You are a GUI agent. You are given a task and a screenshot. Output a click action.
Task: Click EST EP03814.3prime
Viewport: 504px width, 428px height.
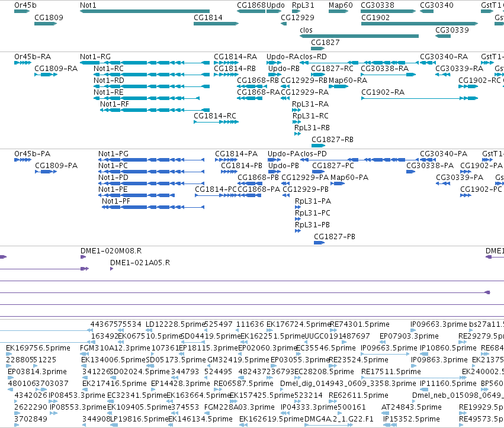(x=37, y=372)
